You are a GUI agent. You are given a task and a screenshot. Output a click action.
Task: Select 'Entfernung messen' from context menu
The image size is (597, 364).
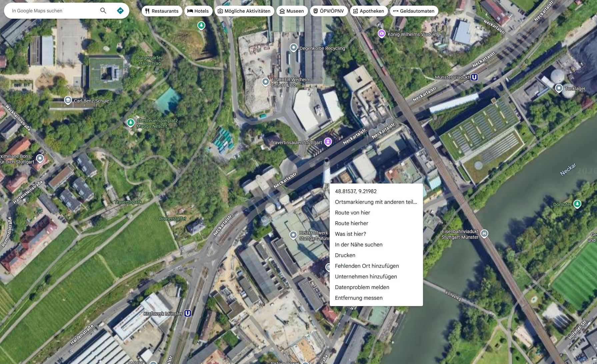[x=359, y=298]
